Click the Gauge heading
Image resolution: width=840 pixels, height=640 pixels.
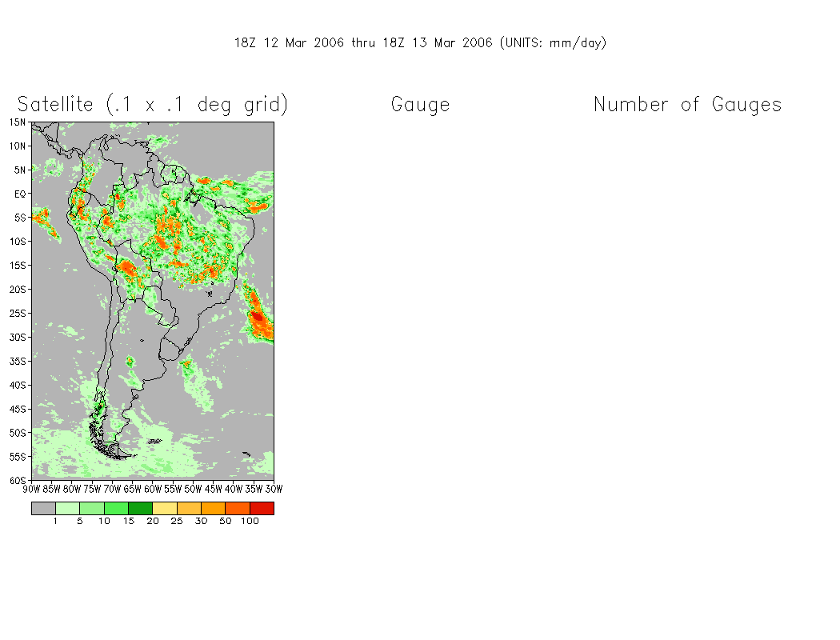pyautogui.click(x=421, y=105)
